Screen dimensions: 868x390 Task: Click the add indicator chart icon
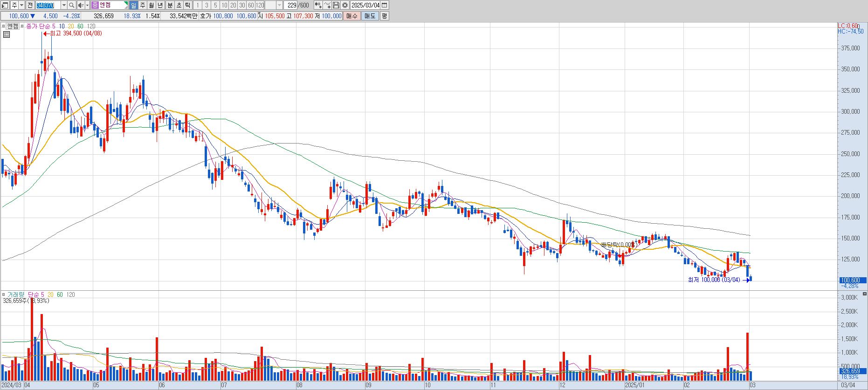pos(318,5)
